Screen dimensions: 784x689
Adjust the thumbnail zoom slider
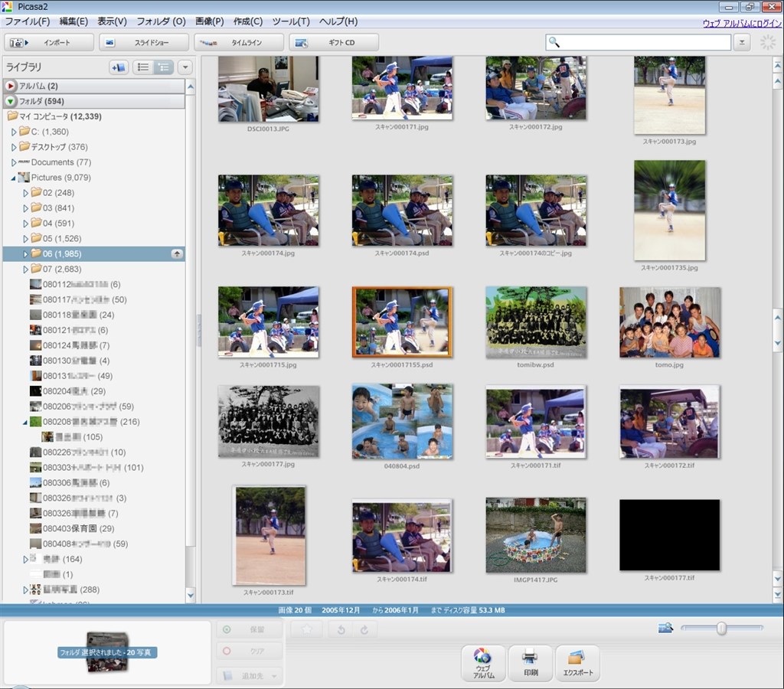tap(720, 628)
